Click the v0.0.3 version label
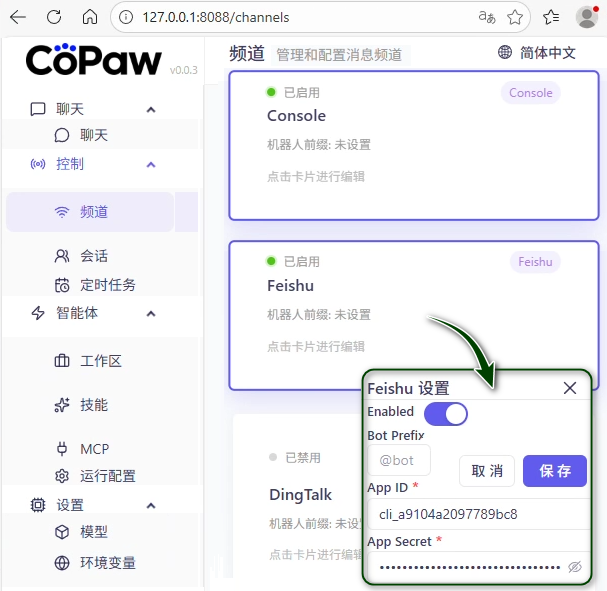This screenshot has width=607, height=591. tap(183, 70)
